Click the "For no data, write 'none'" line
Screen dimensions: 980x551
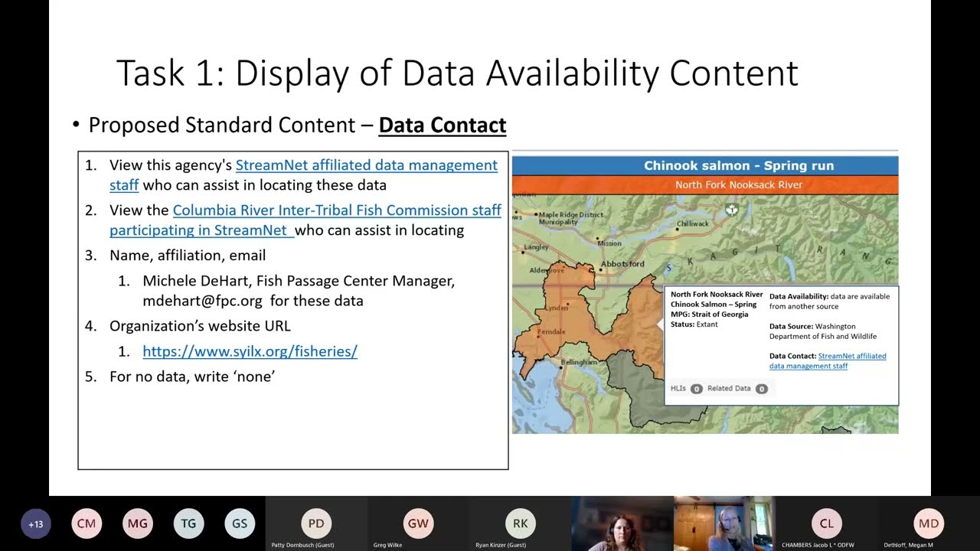point(192,377)
